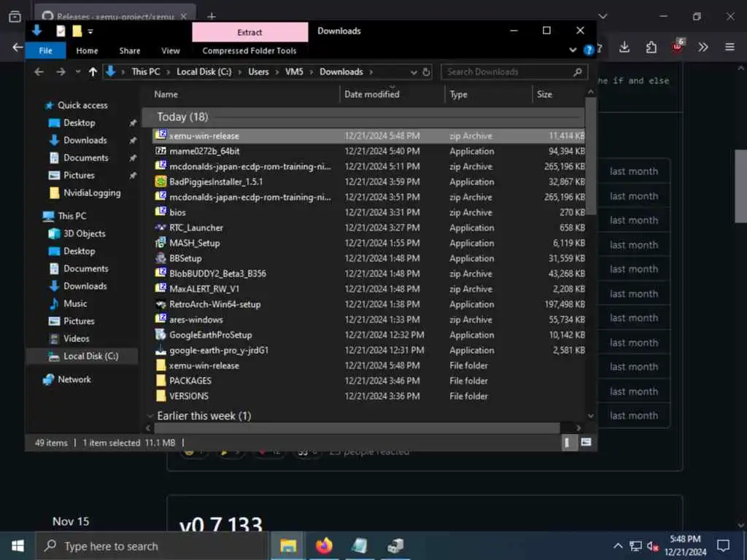This screenshot has height=560, width=747.
Task: Navigate forward in File Explorer
Action: click(x=61, y=72)
